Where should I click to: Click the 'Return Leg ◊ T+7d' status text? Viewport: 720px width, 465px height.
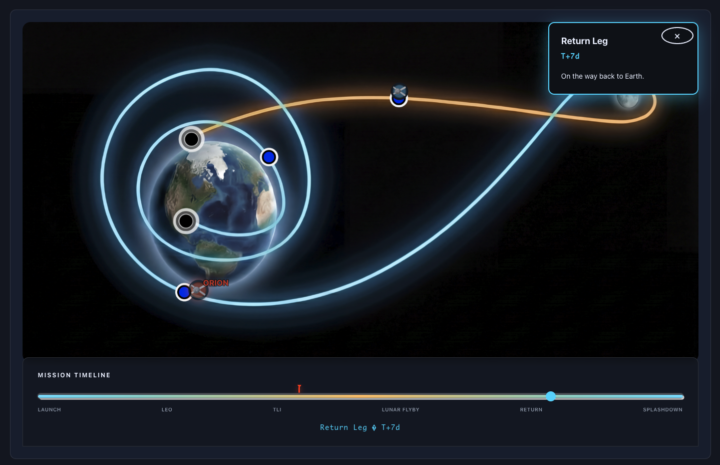(360, 427)
